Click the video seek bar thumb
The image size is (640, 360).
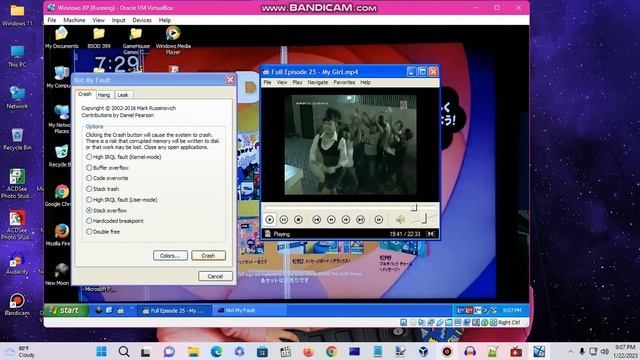click(x=414, y=207)
